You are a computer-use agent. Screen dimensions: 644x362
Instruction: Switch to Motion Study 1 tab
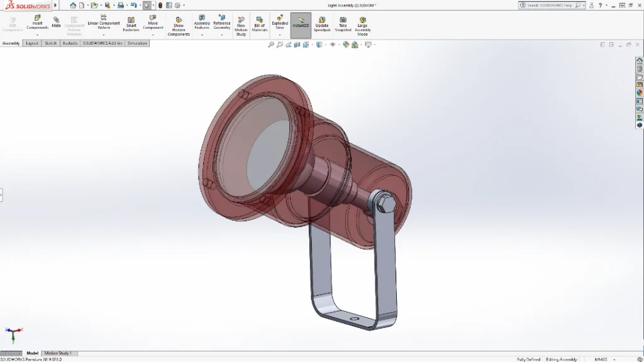[58, 353]
